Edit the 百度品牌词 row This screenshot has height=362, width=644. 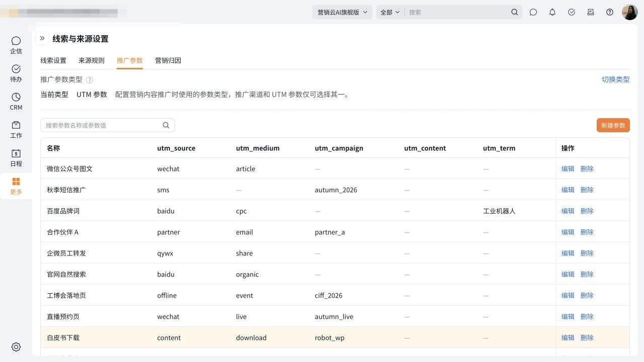click(568, 211)
